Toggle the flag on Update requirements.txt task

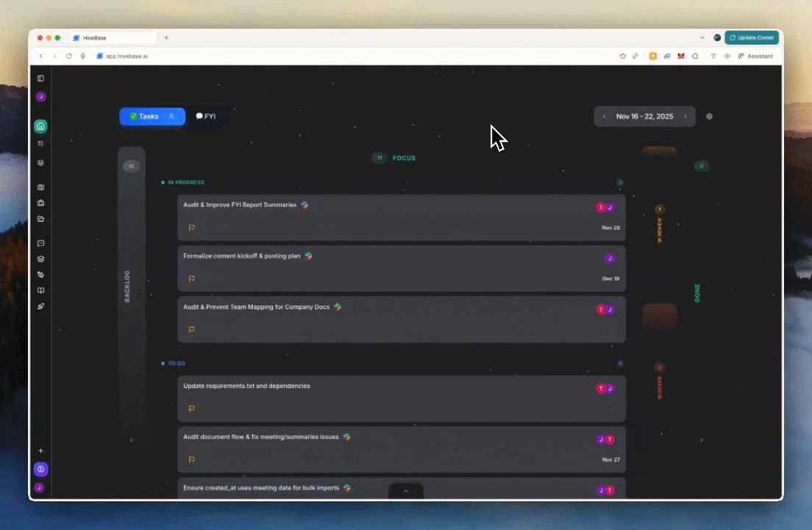point(191,409)
